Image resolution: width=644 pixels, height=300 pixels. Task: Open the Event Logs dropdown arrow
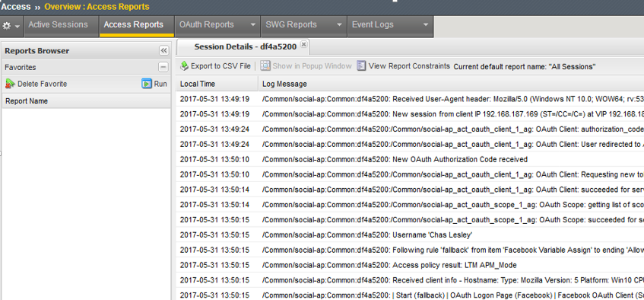coord(426,24)
